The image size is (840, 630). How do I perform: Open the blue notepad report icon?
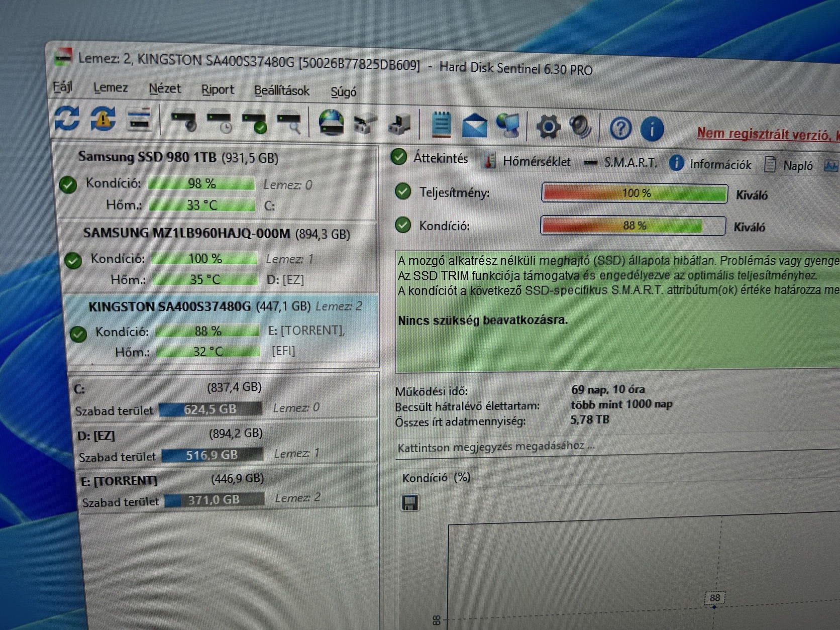pyautogui.click(x=442, y=124)
